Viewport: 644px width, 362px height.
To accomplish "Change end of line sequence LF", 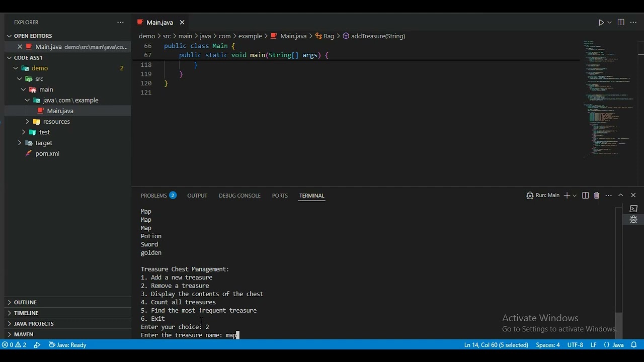I will (594, 345).
